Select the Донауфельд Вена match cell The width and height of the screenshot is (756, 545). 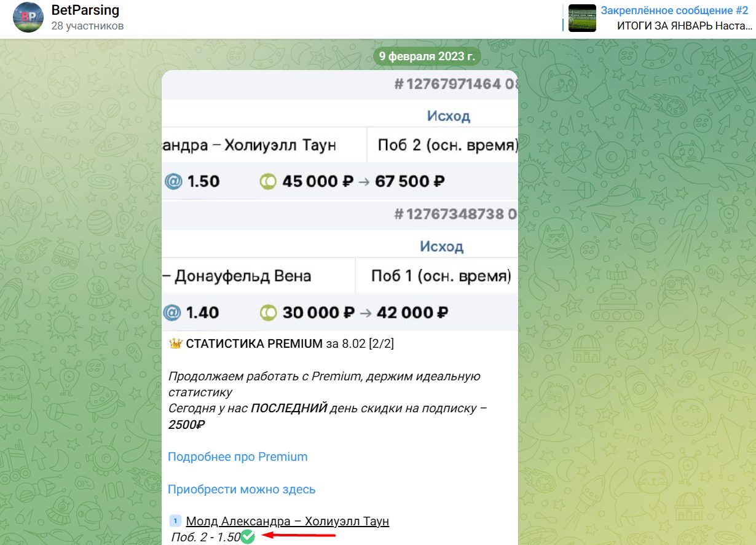pyautogui.click(x=259, y=276)
